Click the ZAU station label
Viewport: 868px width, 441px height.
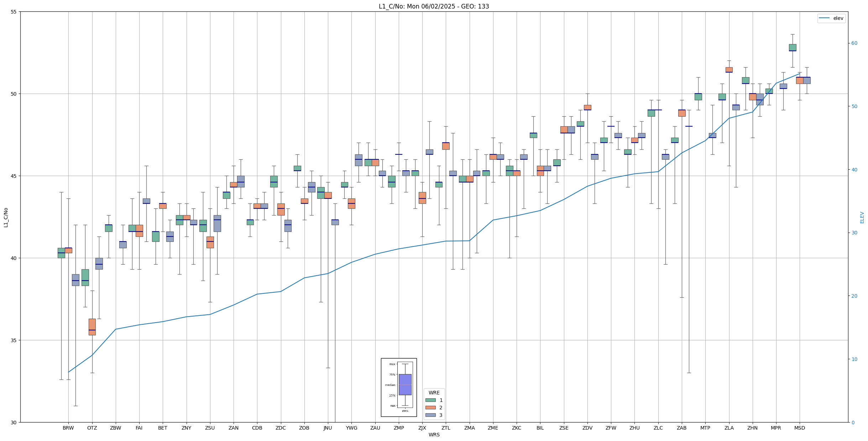click(375, 428)
